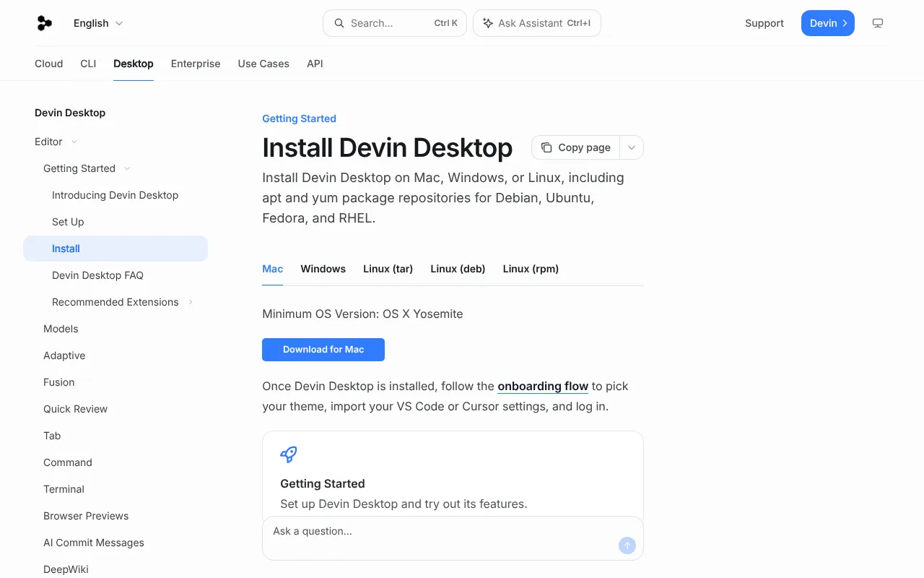
Task: Toggle the theme monitor icon
Action: 878,23
